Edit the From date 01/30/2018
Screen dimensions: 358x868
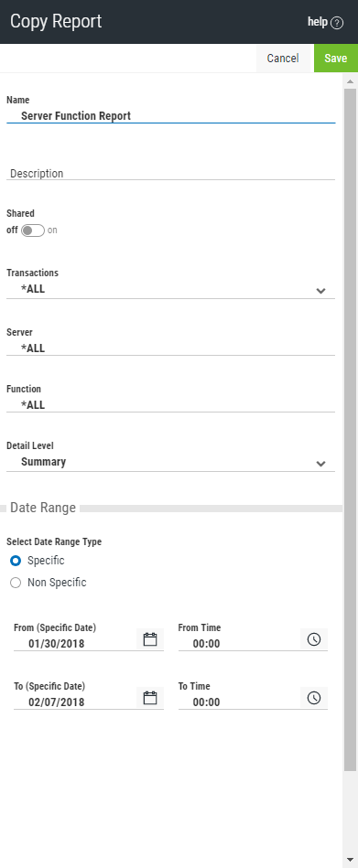pyautogui.click(x=75, y=644)
